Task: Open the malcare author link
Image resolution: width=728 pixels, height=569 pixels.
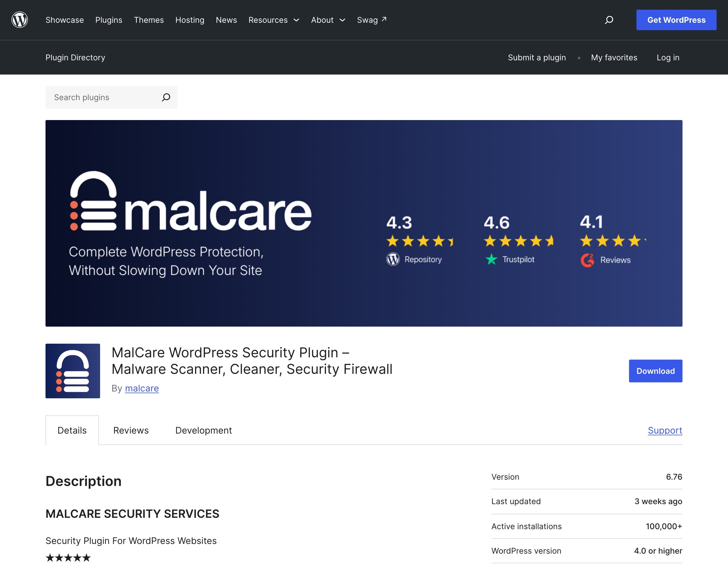Action: coord(142,388)
